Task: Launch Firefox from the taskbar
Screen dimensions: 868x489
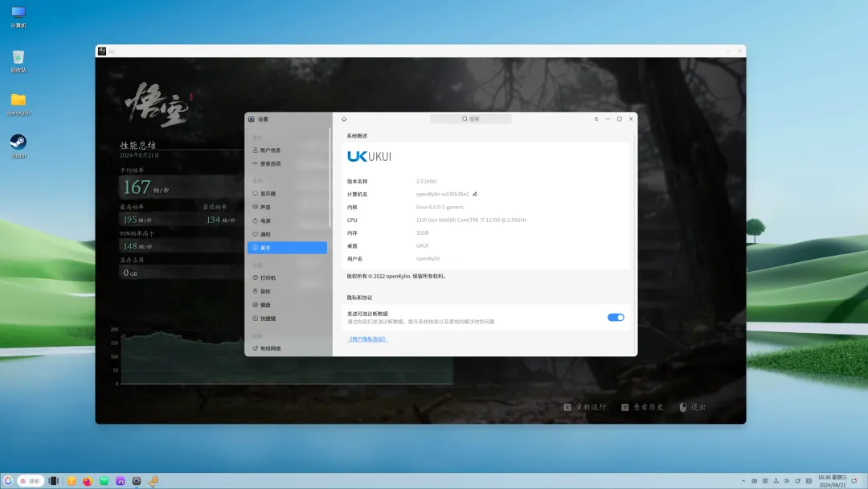Action: click(88, 481)
